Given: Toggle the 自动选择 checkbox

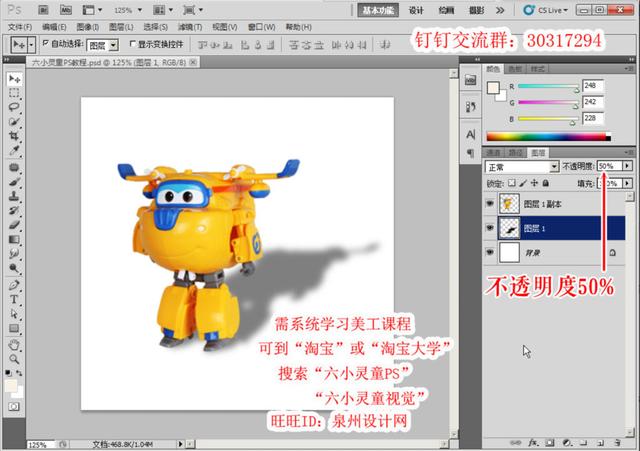Looking at the screenshot, I should pyautogui.click(x=46, y=43).
